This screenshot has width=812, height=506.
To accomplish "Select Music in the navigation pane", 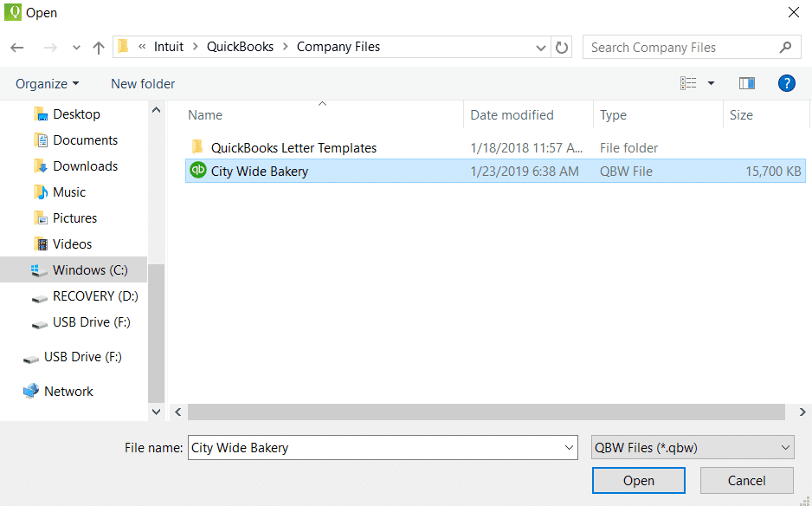I will 69,191.
